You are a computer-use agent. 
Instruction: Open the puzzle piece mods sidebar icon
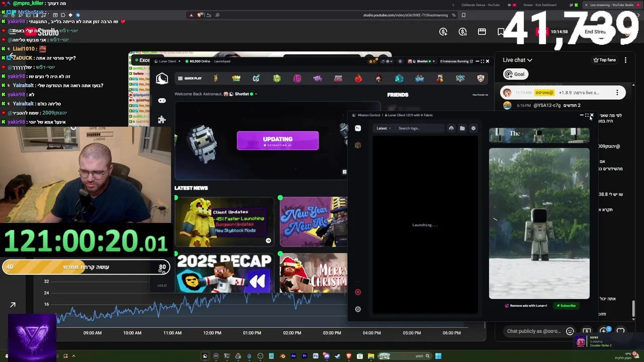click(162, 120)
